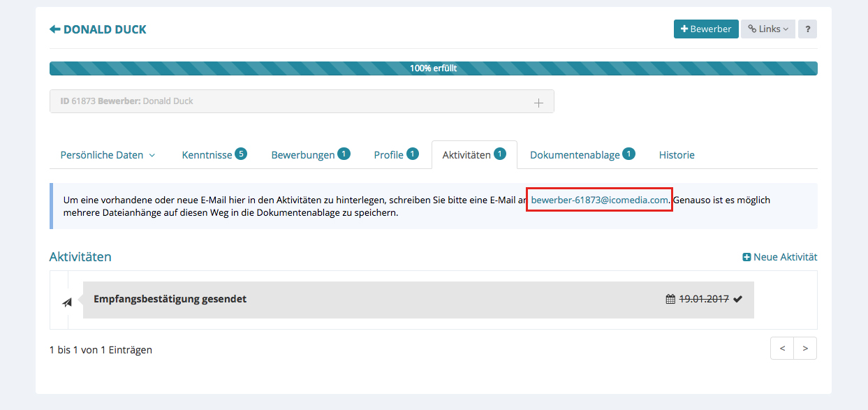Select the Profile tab
868x410 pixels.
[x=395, y=155]
